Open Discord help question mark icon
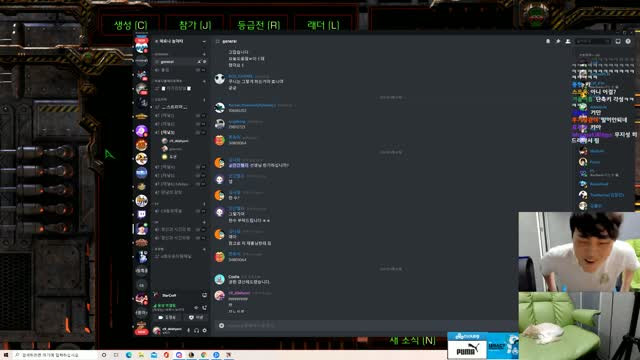Screen dimensions: 640x360 [x=628, y=41]
